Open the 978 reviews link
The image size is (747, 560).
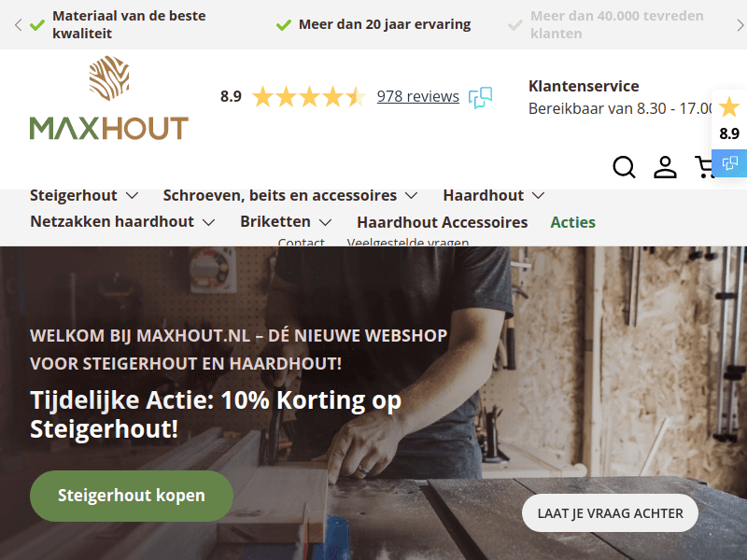(417, 97)
